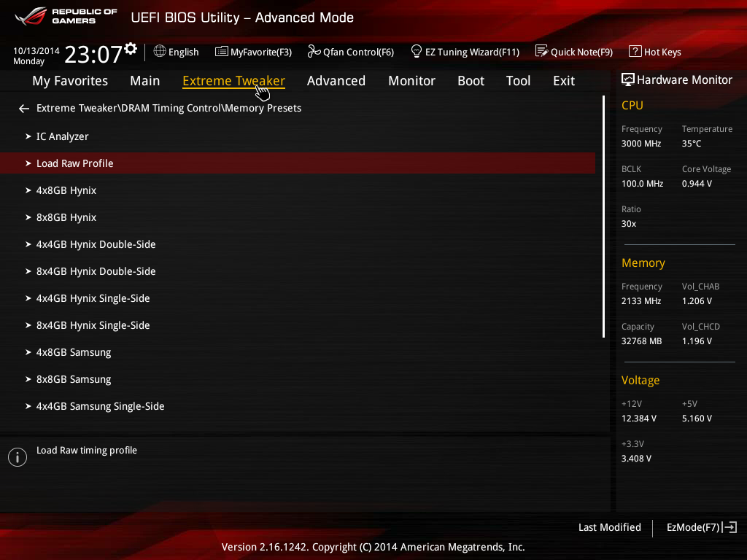Click the breadcrumb path Memory Presets
Screen dimensions: 747x560
(263, 109)
